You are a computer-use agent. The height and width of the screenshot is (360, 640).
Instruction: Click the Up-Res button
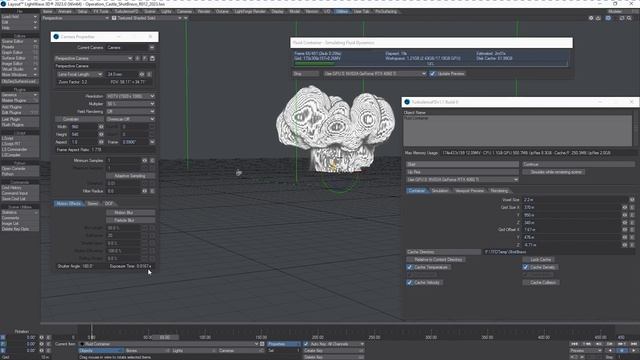462,172
